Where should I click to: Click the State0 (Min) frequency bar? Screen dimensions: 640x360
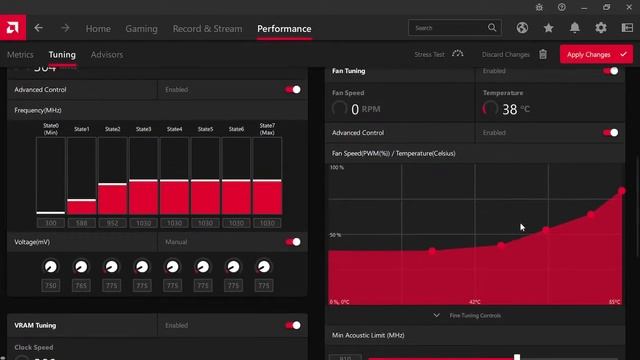click(x=51, y=176)
